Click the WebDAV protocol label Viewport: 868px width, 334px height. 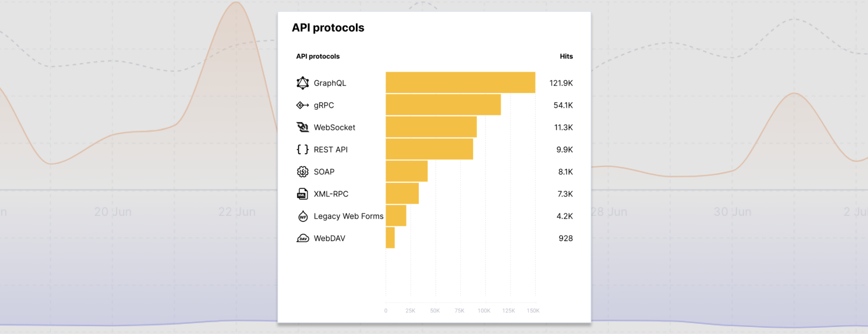click(329, 238)
